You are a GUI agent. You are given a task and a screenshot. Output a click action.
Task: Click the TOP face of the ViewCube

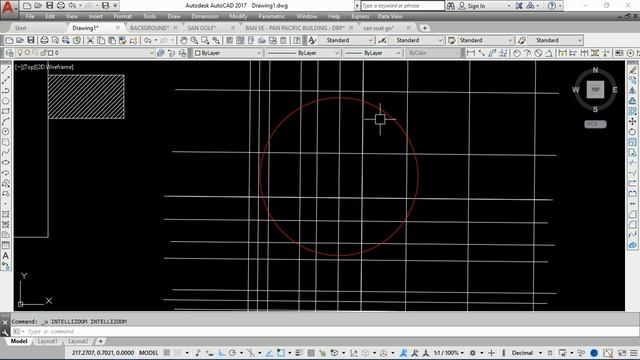pyautogui.click(x=595, y=89)
